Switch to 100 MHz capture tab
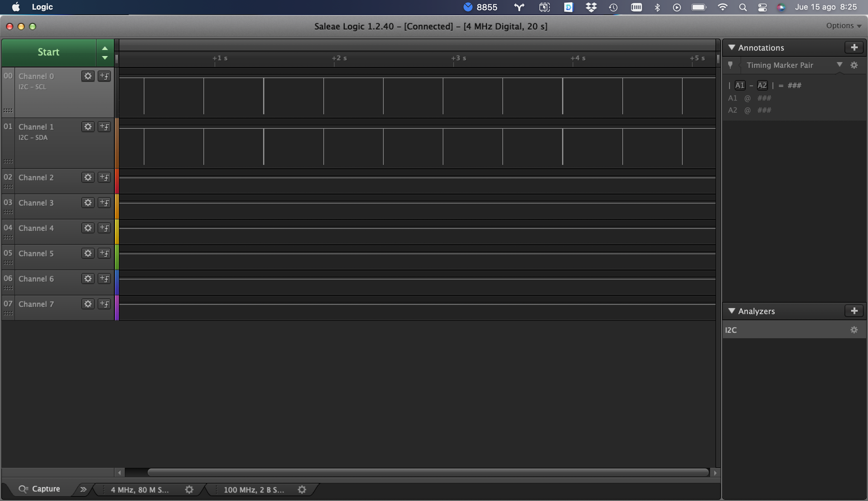 click(254, 490)
